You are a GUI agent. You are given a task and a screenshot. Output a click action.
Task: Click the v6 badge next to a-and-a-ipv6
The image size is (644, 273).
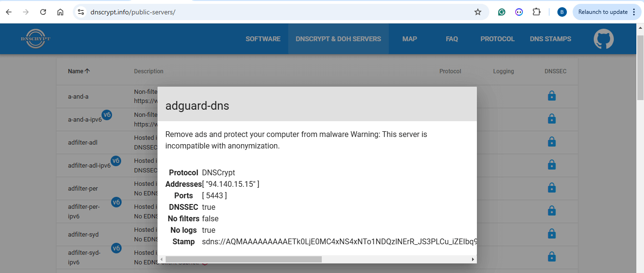(107, 115)
